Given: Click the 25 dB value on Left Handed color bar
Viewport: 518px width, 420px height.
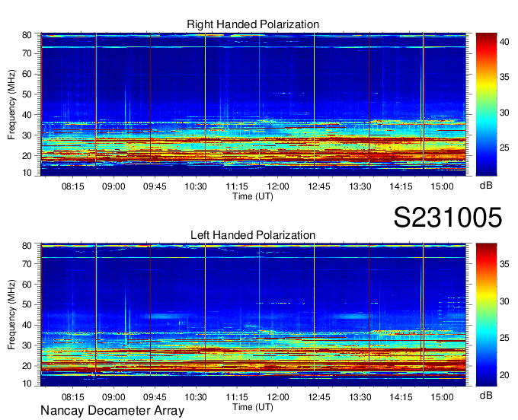Looking at the screenshot, I should point(504,338).
